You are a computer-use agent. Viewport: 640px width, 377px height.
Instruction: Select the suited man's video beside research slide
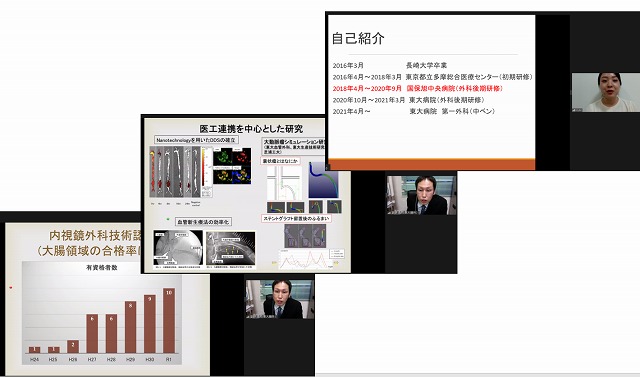[x=421, y=195]
